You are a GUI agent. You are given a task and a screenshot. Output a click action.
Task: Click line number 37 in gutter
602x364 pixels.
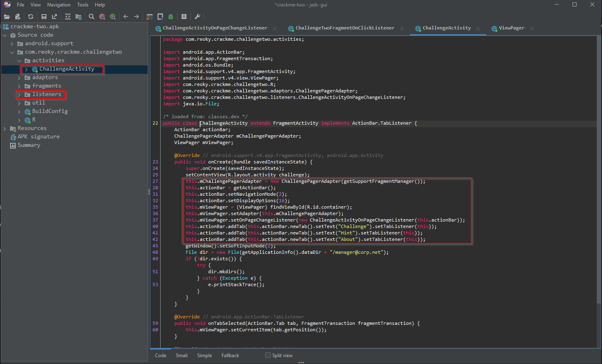(x=155, y=220)
